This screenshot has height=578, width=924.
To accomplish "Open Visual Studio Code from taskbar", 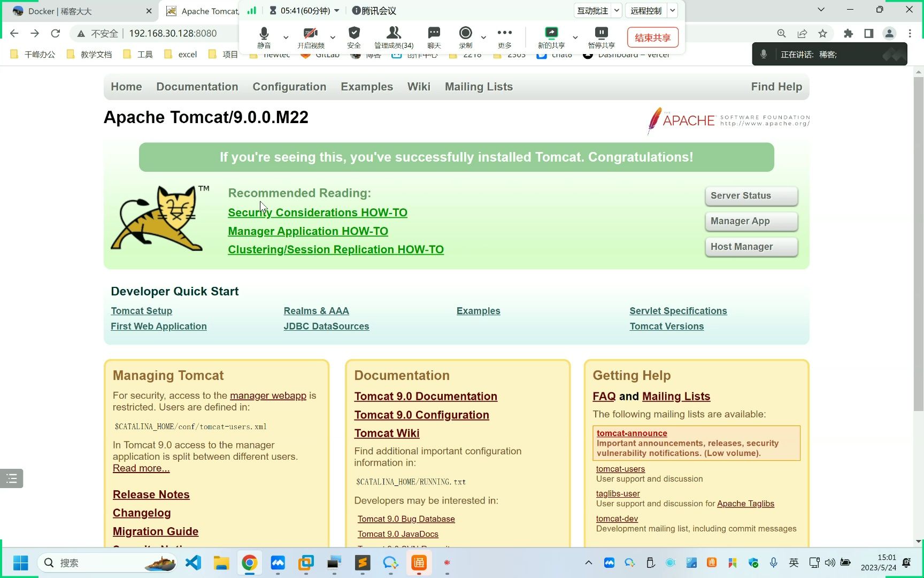I will 193,563.
